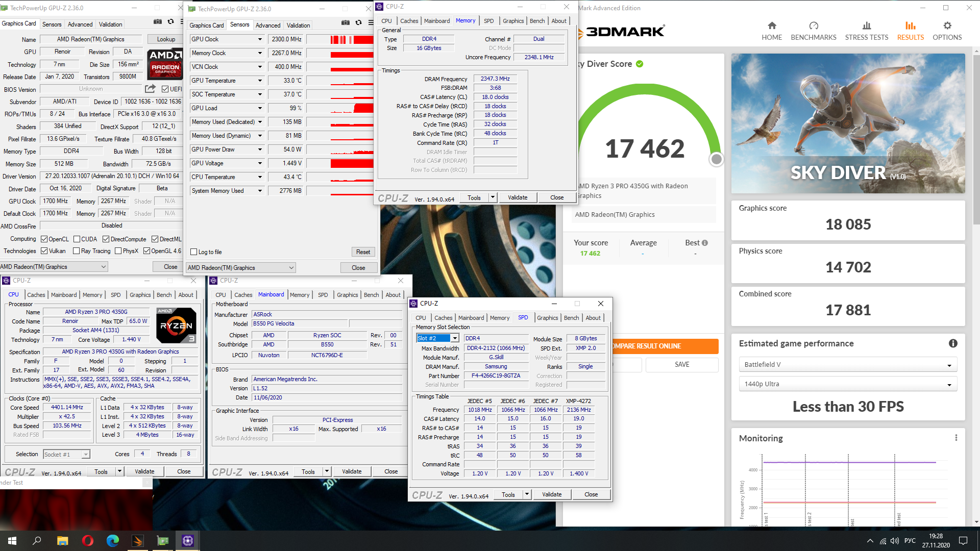
Task: Switch to CPU-Z taskbar icon
Action: click(188, 541)
